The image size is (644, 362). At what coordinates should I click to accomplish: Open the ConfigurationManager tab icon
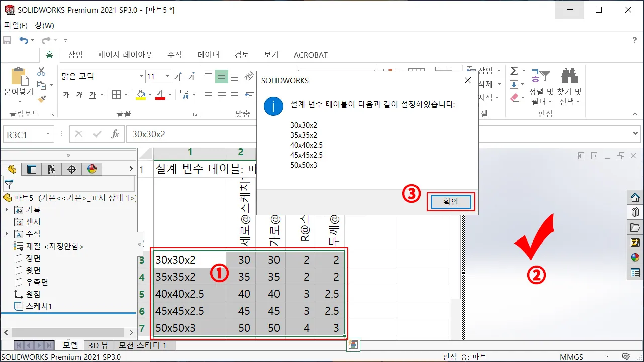click(51, 169)
